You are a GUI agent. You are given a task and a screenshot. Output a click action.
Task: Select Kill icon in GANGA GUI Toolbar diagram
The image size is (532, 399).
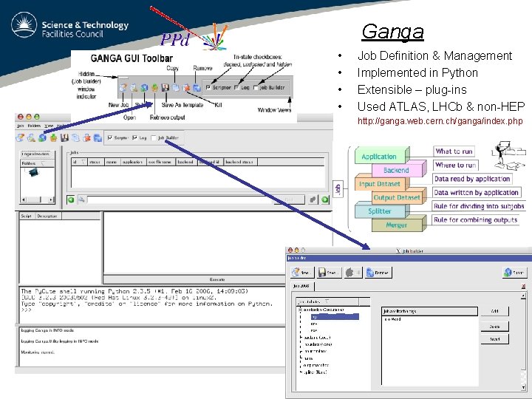186,87
